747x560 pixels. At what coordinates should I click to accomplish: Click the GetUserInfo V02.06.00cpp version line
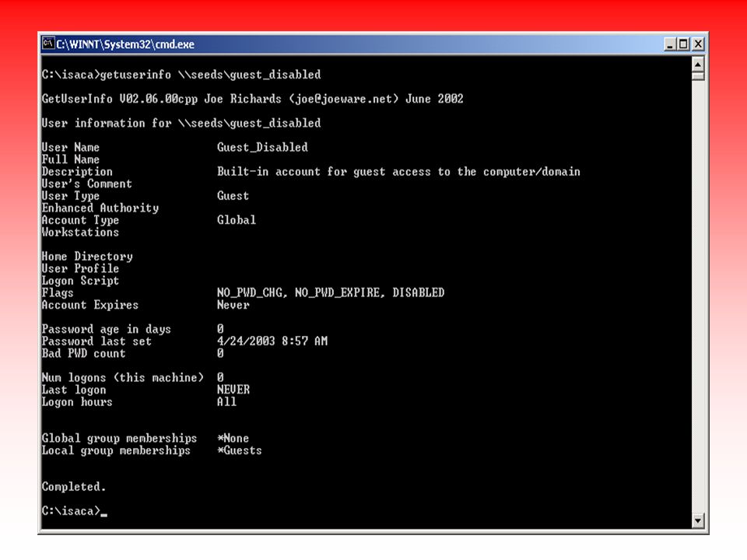252,99
